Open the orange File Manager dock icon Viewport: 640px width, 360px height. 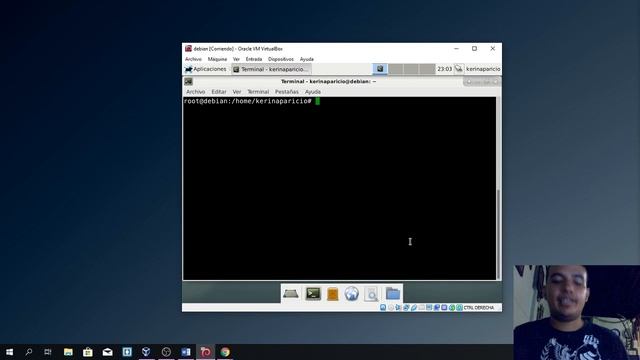(333, 294)
